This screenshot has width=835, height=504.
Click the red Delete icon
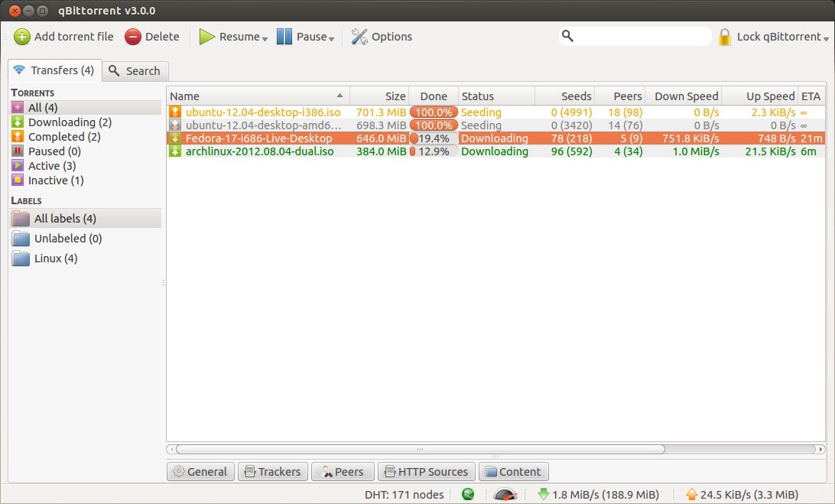(x=132, y=37)
